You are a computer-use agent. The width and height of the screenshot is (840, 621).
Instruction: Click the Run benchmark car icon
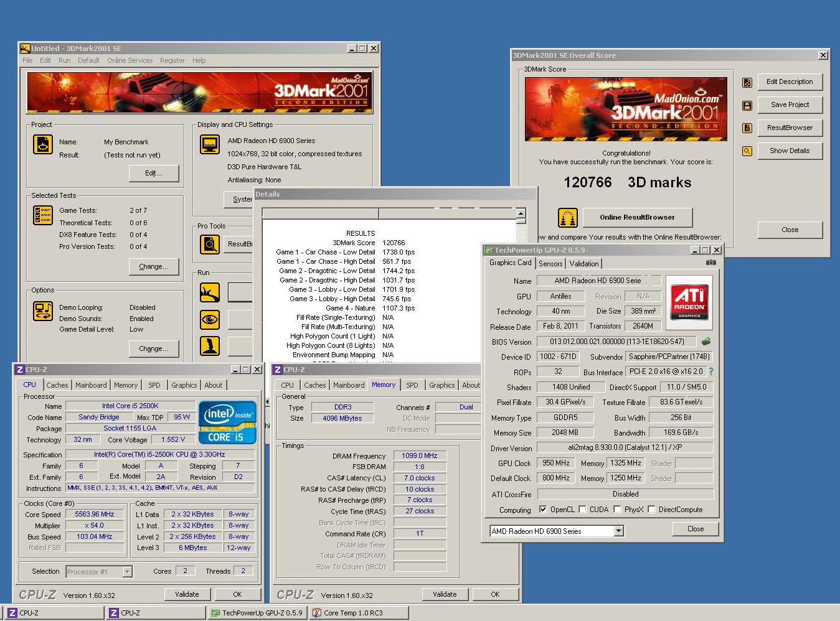coord(210,292)
